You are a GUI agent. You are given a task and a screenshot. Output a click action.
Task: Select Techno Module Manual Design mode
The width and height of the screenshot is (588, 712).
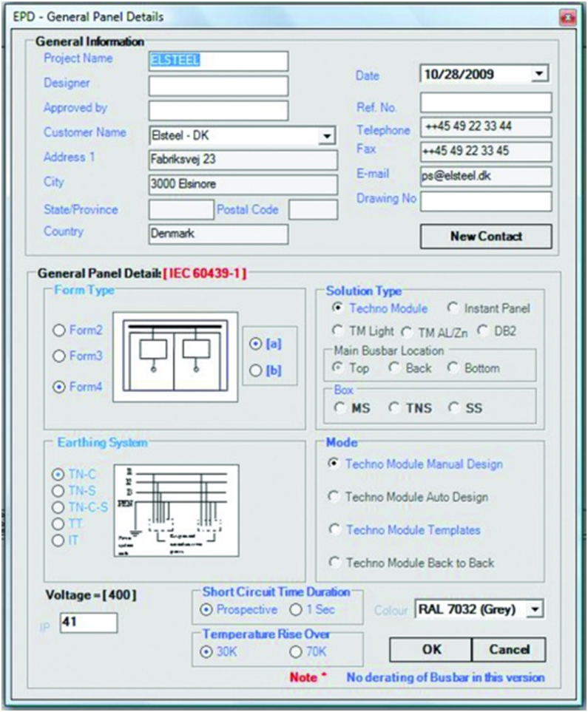(x=334, y=464)
